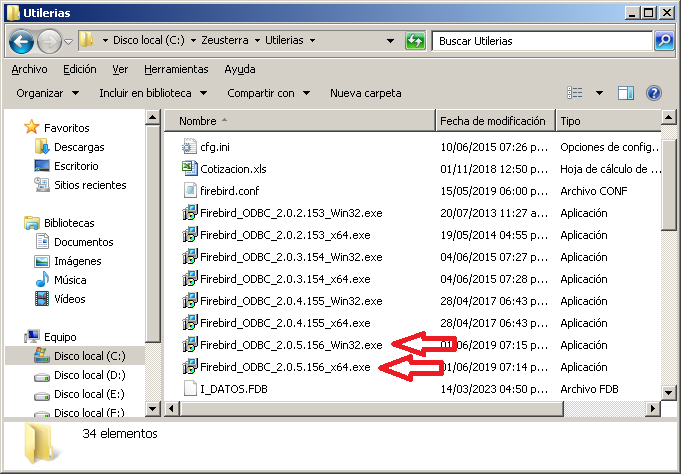Viewport: 681px width, 474px height.
Task: Select Firebird_ODBC_2.0.5.156_x64.exe file
Action: (285, 367)
